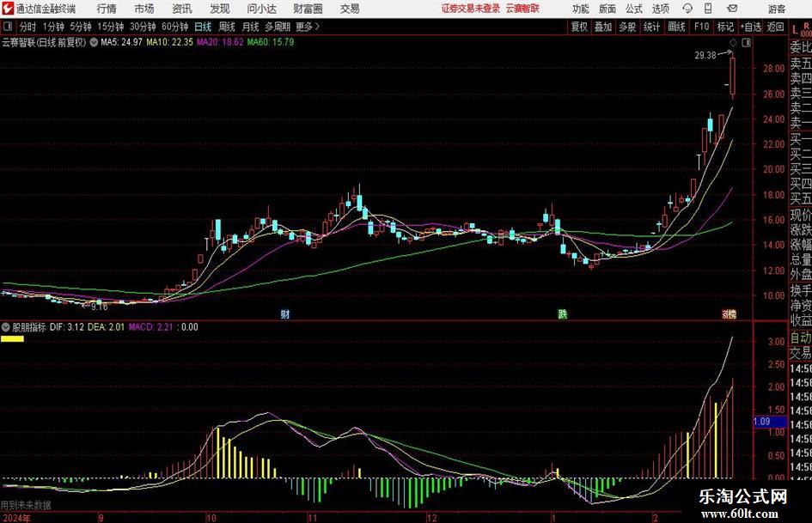Click the 财 event marker

tap(284, 313)
